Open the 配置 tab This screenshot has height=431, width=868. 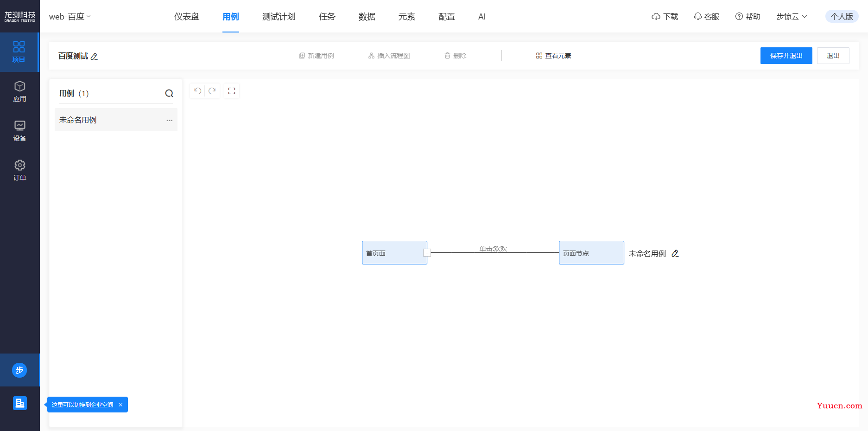pos(447,17)
